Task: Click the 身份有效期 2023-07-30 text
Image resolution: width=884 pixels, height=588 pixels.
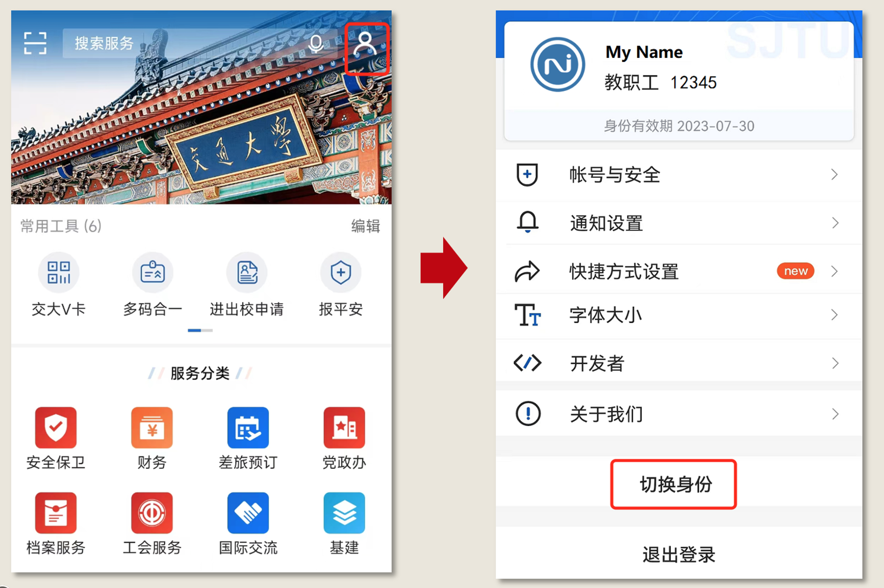Action: (679, 126)
